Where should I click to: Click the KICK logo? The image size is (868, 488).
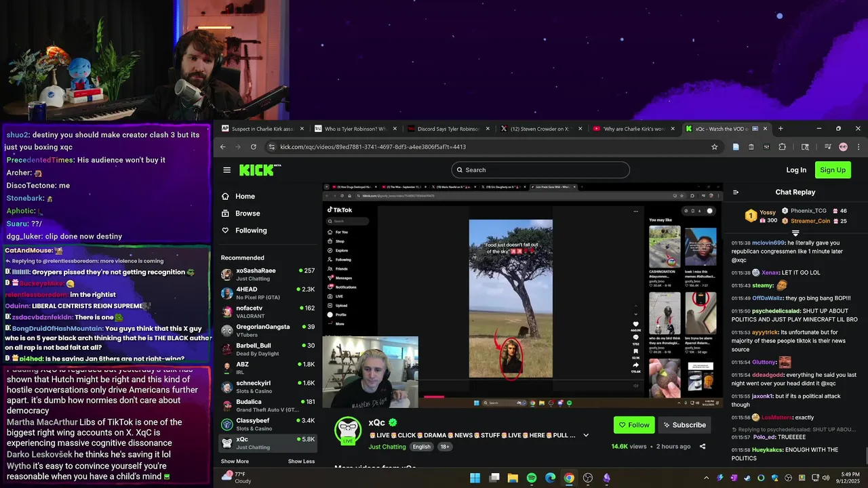coord(260,170)
